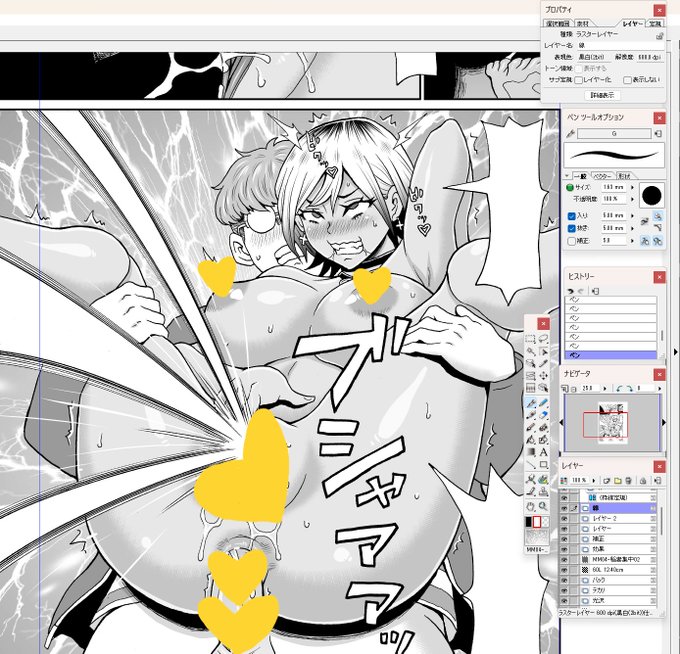
Task: Rotate view clockwise in Navigator
Action: click(630, 389)
